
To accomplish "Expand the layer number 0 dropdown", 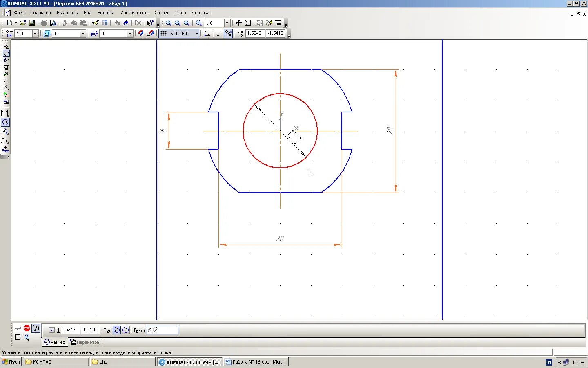I will click(130, 34).
